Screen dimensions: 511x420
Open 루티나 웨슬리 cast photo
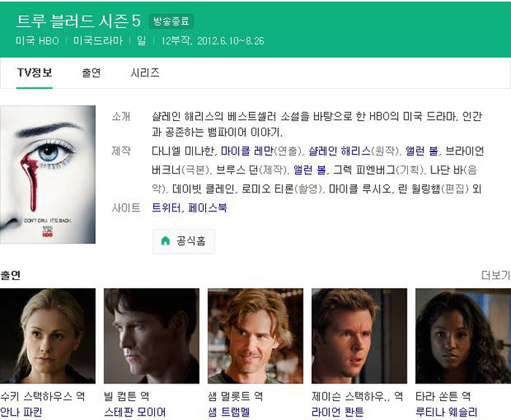(463, 335)
